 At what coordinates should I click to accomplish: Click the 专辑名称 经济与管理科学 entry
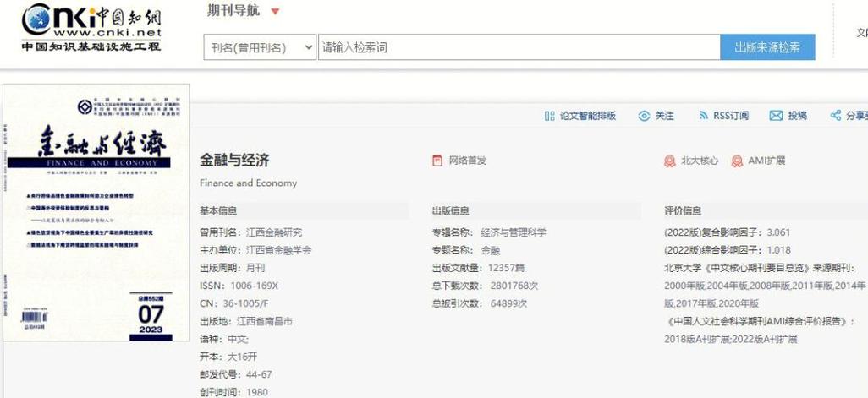(489, 232)
